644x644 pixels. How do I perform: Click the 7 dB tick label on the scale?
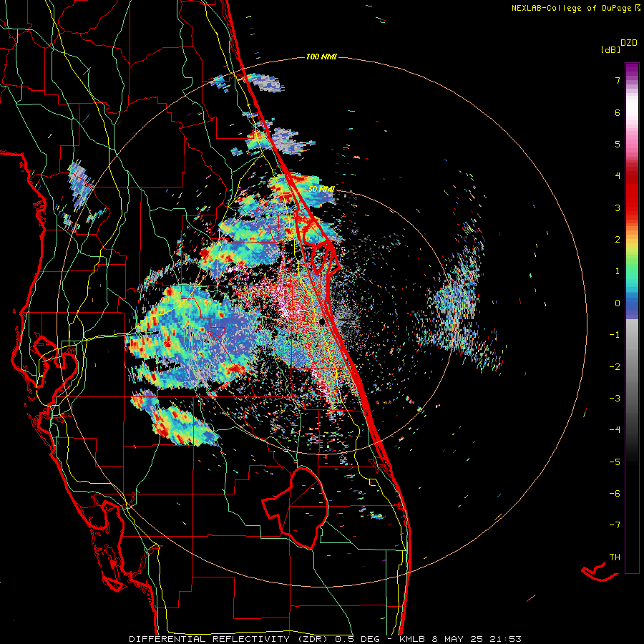point(618,80)
